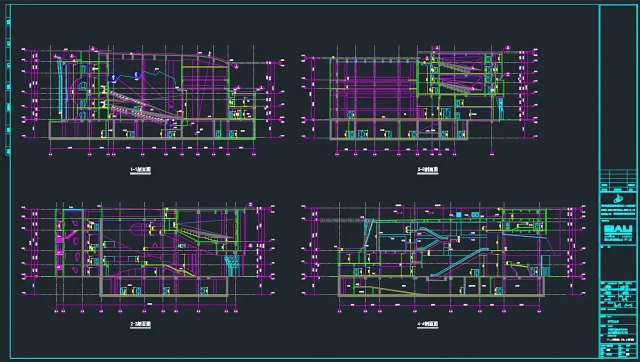Viewport: 640px width, 362px height.
Task: Click the 1-1 section drawing title label
Action: [x=140, y=170]
